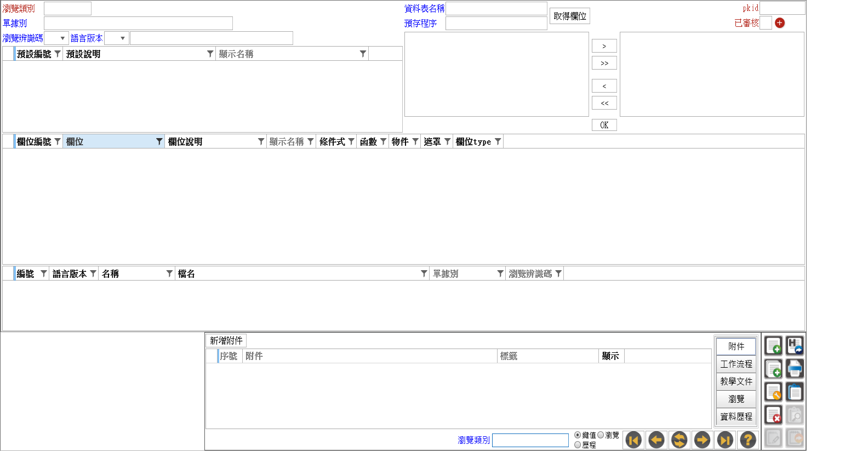Select the 瀏覽 radio button
Image resolution: width=868 pixels, height=451 pixels.
coord(601,435)
